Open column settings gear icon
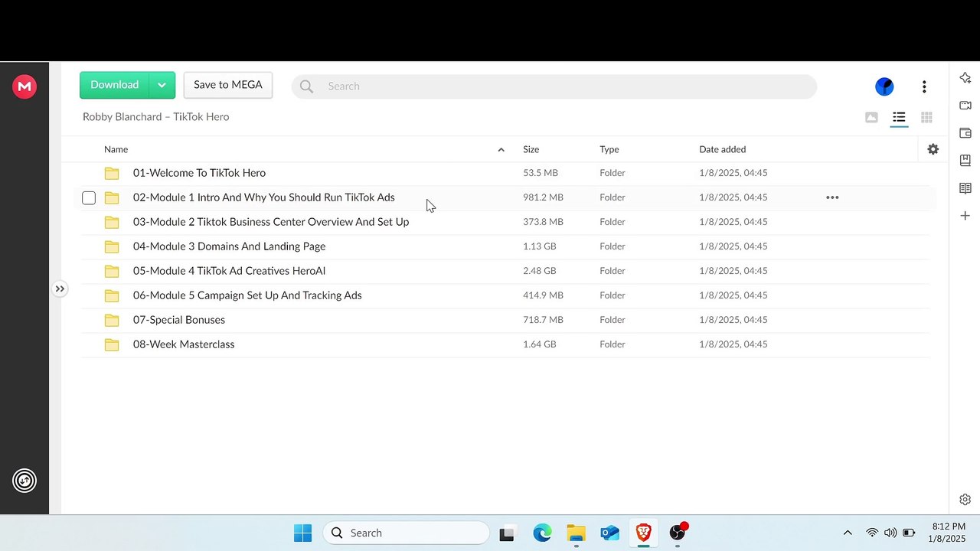 [933, 149]
